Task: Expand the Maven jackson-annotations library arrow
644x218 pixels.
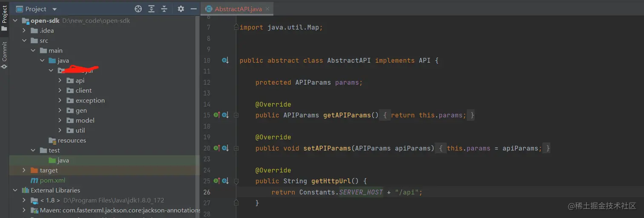Action: pyautogui.click(x=25, y=210)
